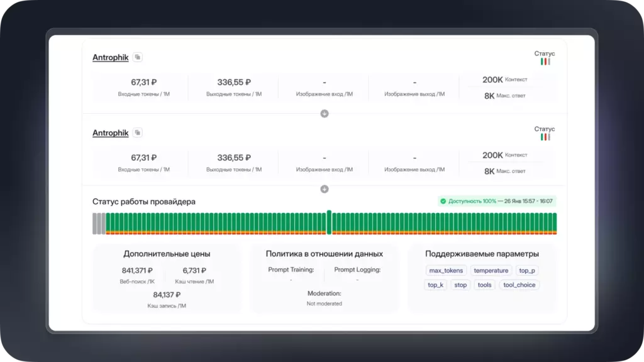Screen dimensions: 644x362
Task: Click the Доступность 100% availability badge
Action: 497,201
